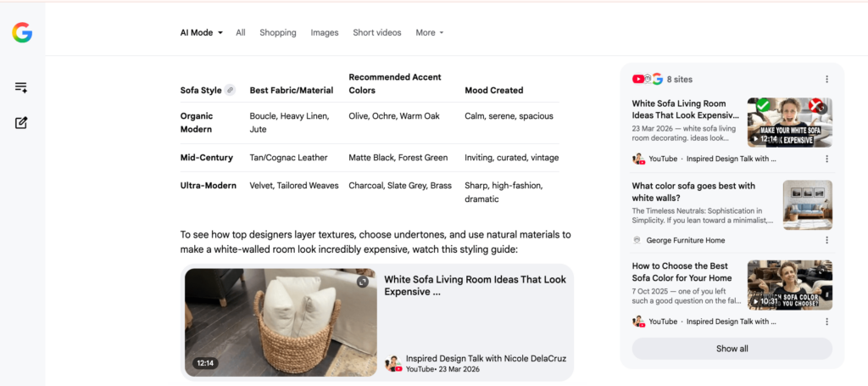Image resolution: width=868 pixels, height=386 pixels.
Task: Switch to the Images tab
Action: point(325,33)
